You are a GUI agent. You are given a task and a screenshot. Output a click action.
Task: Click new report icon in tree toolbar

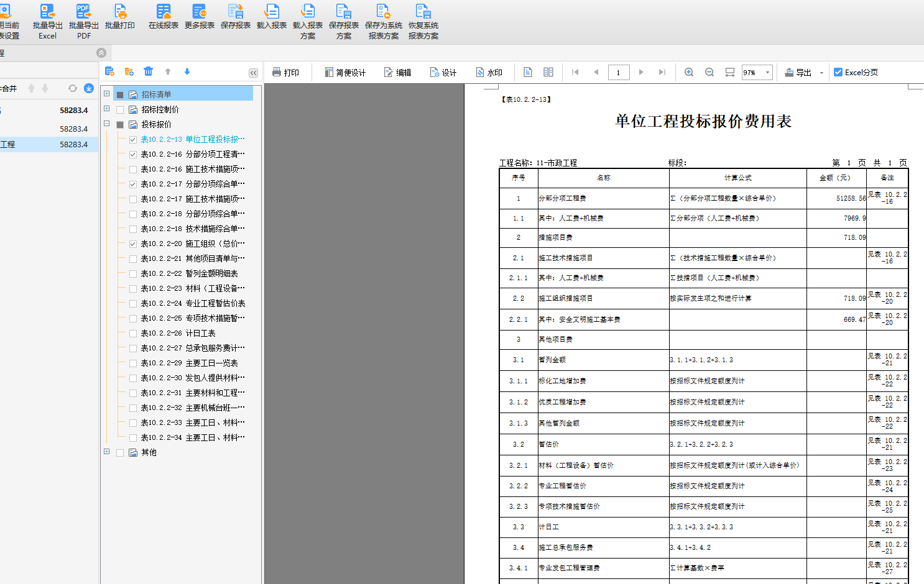(109, 71)
